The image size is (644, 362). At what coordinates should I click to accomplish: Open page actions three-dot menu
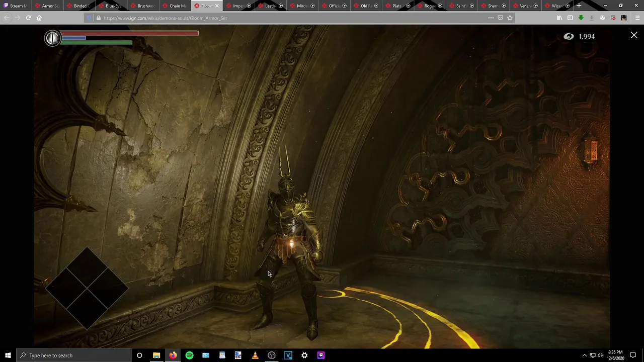(x=491, y=18)
